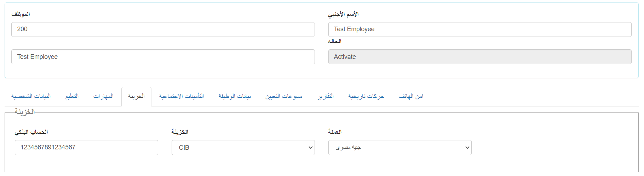Click the employee code field containing 200
Screen dimensions: 644x176
pyautogui.click(x=163, y=29)
